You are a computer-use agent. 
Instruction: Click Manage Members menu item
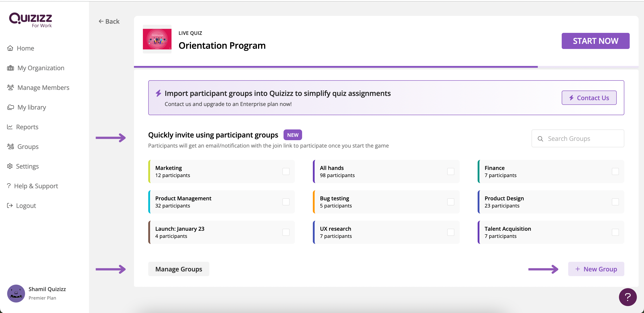43,87
